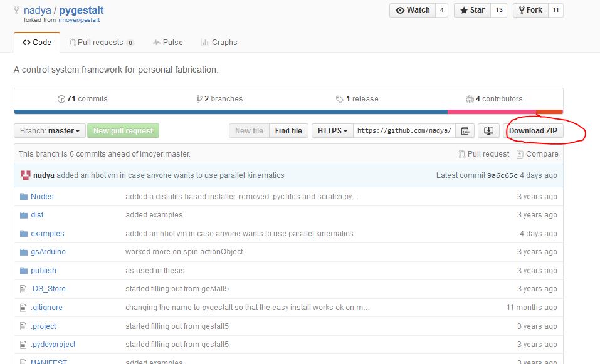Open latest commit hash 9a6c65c

point(502,175)
